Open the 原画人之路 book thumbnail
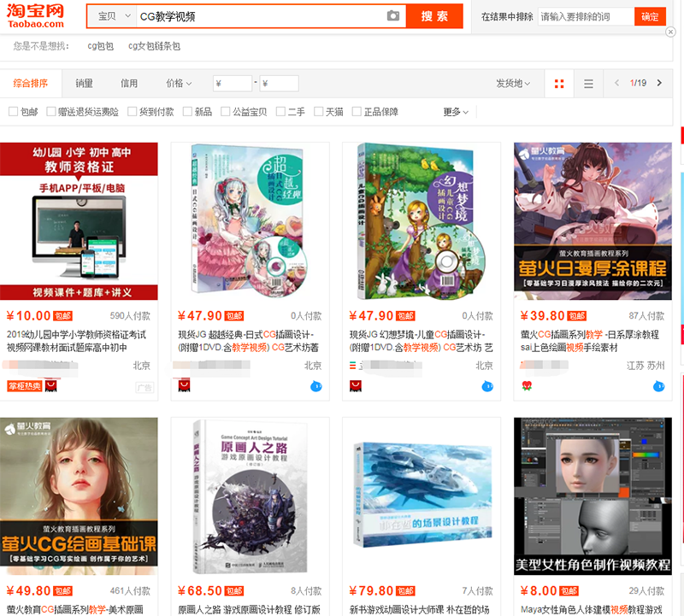 tap(250, 496)
